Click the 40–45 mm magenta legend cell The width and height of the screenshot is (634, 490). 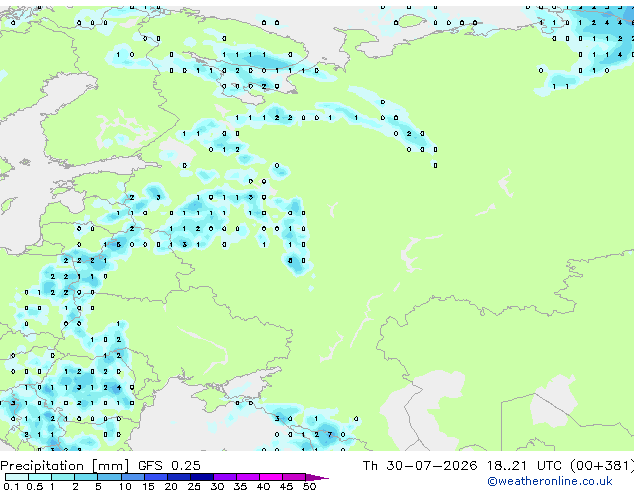click(x=271, y=477)
